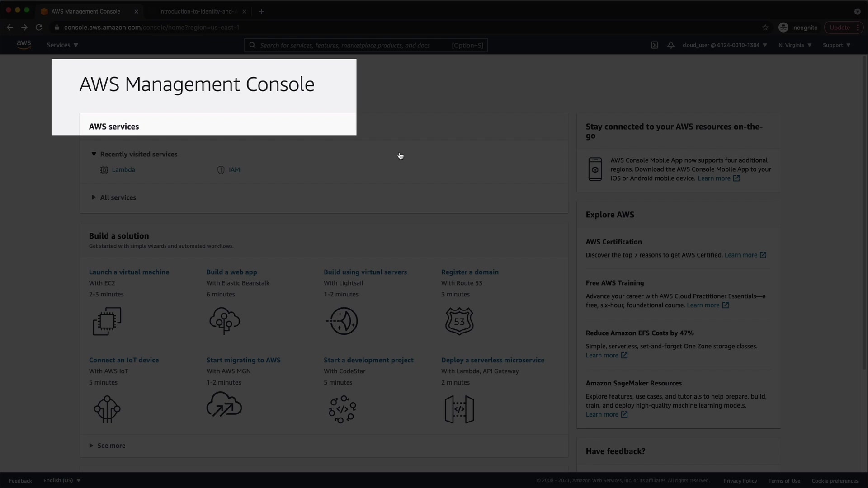Click the Route 53 shield icon

[459, 321]
